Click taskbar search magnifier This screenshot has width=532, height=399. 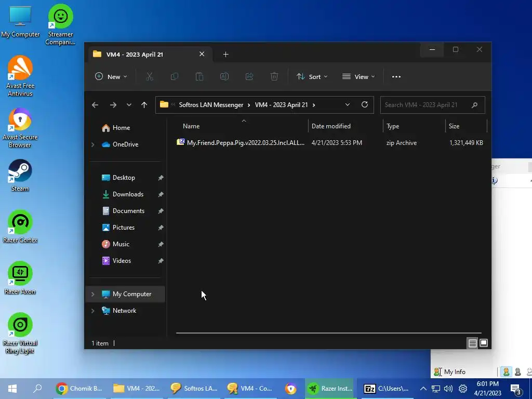point(37,389)
